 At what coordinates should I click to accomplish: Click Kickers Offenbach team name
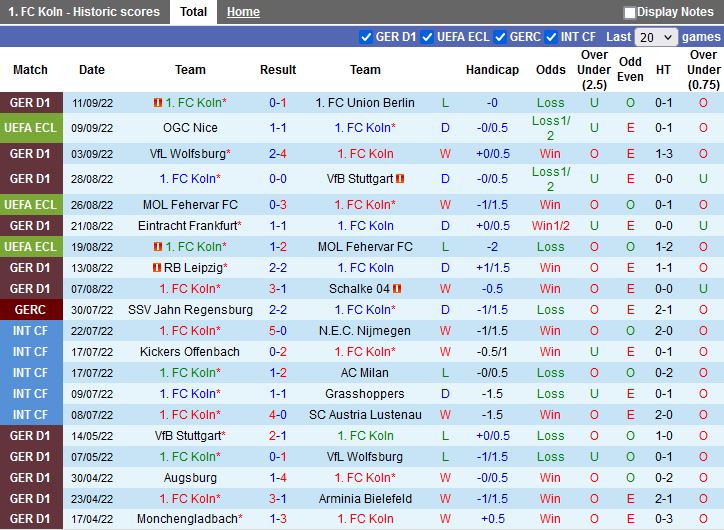[x=190, y=352]
